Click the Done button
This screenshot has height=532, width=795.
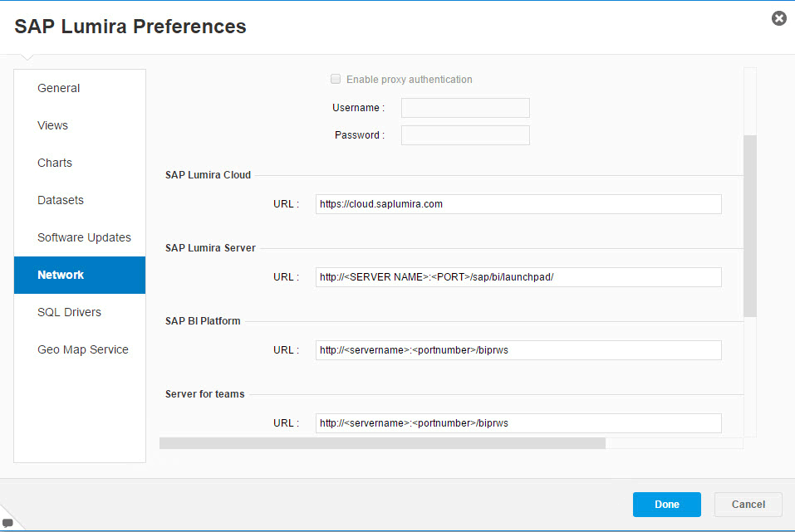[666, 505]
